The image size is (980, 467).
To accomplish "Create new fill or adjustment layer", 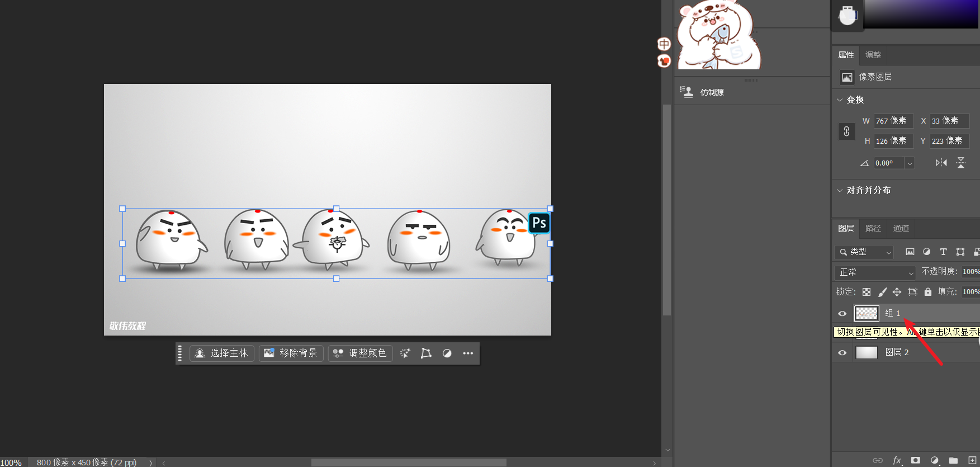I will tap(935, 460).
